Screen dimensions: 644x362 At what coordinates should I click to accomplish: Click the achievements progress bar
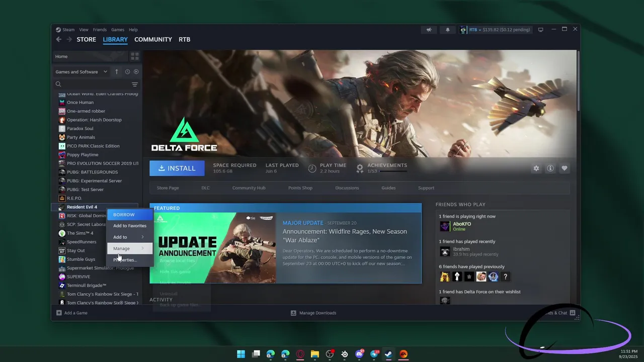(392, 171)
